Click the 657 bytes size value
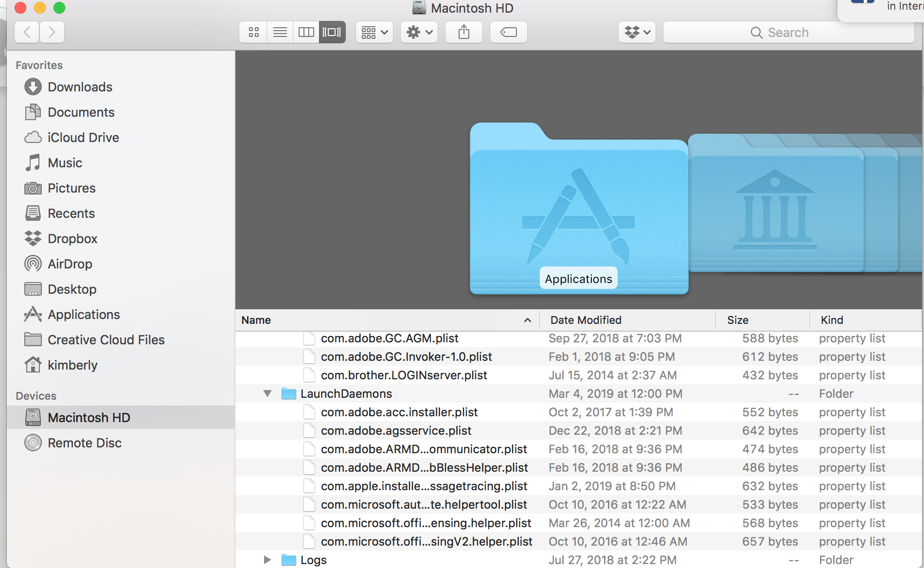The image size is (924, 568). tap(770, 541)
